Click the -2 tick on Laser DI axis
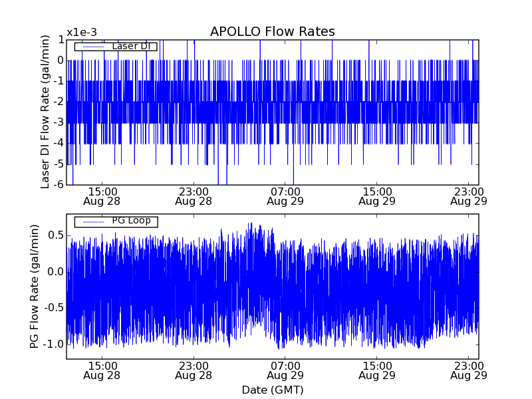532x399 pixels. click(59, 102)
